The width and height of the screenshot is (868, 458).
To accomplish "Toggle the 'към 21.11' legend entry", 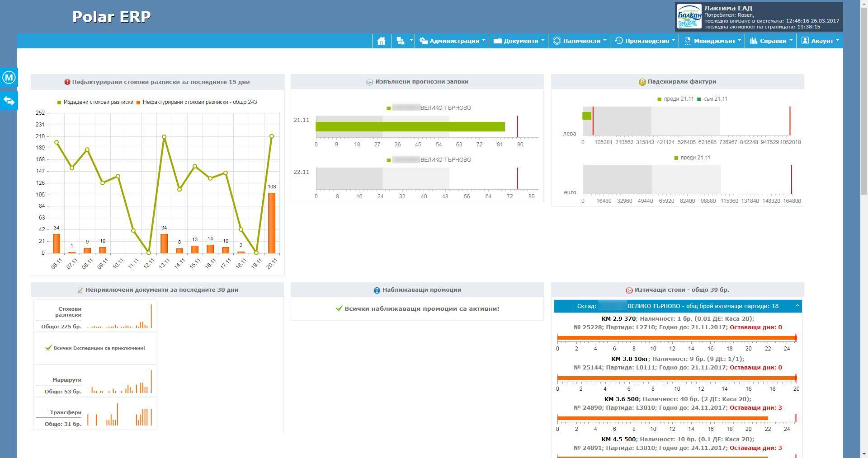I will click(715, 99).
